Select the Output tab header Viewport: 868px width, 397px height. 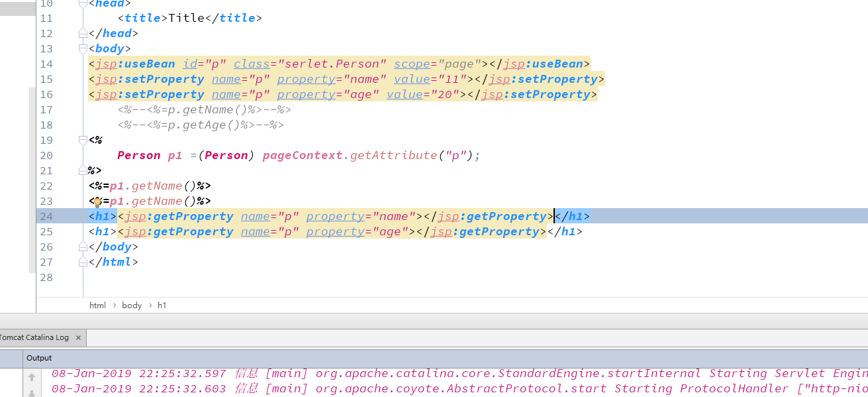tap(39, 358)
